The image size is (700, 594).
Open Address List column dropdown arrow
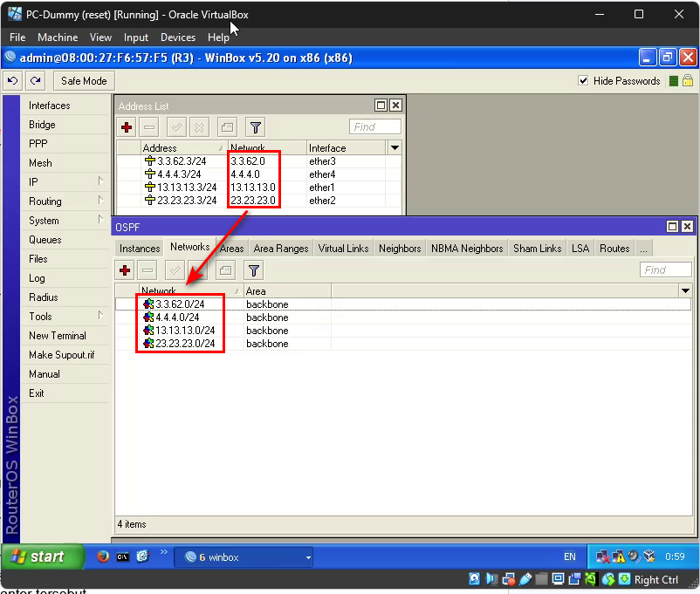coord(395,147)
